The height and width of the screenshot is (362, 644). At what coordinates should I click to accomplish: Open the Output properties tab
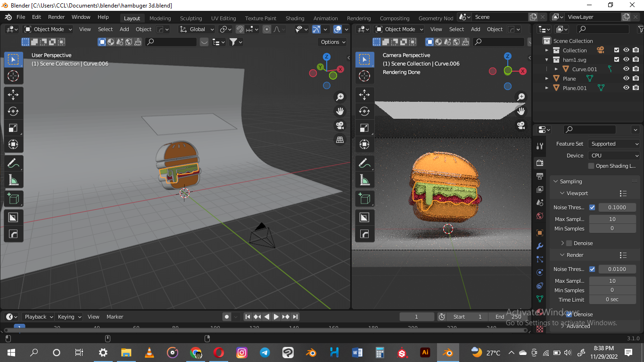(x=540, y=176)
